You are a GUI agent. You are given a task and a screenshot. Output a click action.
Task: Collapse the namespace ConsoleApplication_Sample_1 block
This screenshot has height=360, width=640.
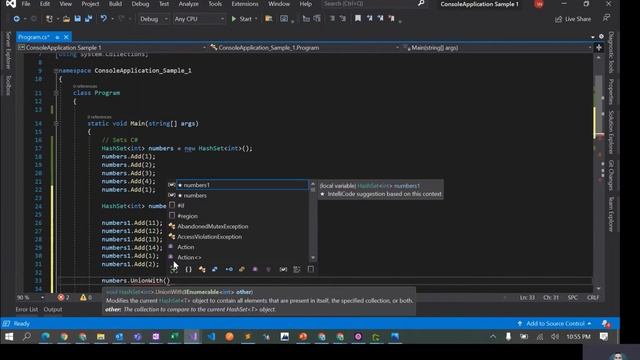click(x=56, y=71)
